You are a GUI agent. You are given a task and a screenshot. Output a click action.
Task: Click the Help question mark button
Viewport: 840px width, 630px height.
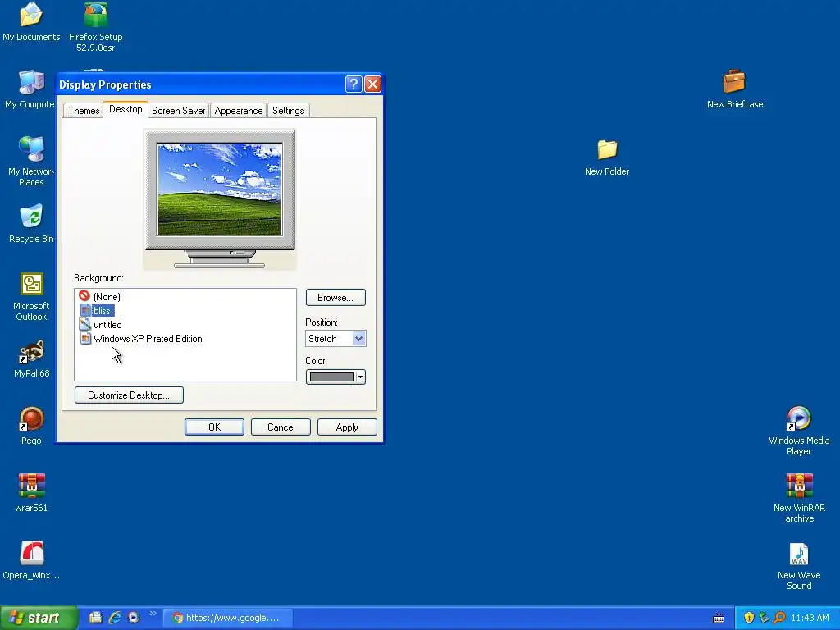(354, 84)
